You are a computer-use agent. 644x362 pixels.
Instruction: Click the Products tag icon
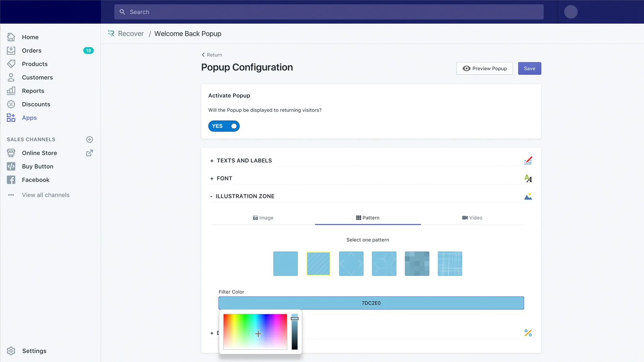point(11,64)
